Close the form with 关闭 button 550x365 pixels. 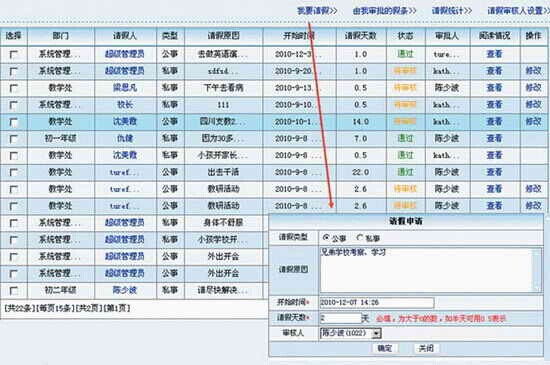426,348
